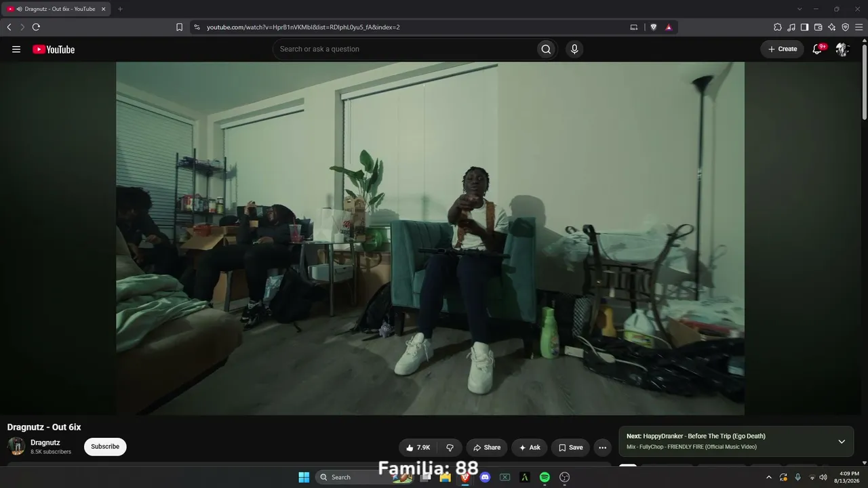Click the Create button

click(x=782, y=49)
